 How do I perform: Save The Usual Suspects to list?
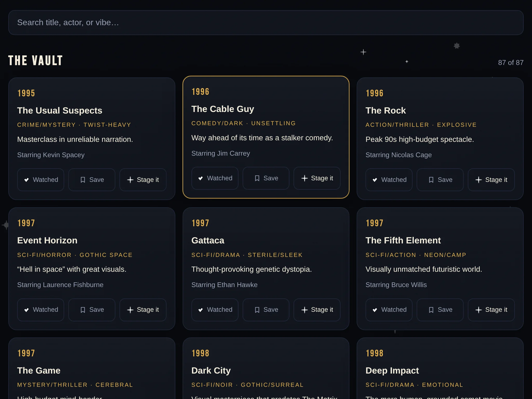tap(92, 180)
